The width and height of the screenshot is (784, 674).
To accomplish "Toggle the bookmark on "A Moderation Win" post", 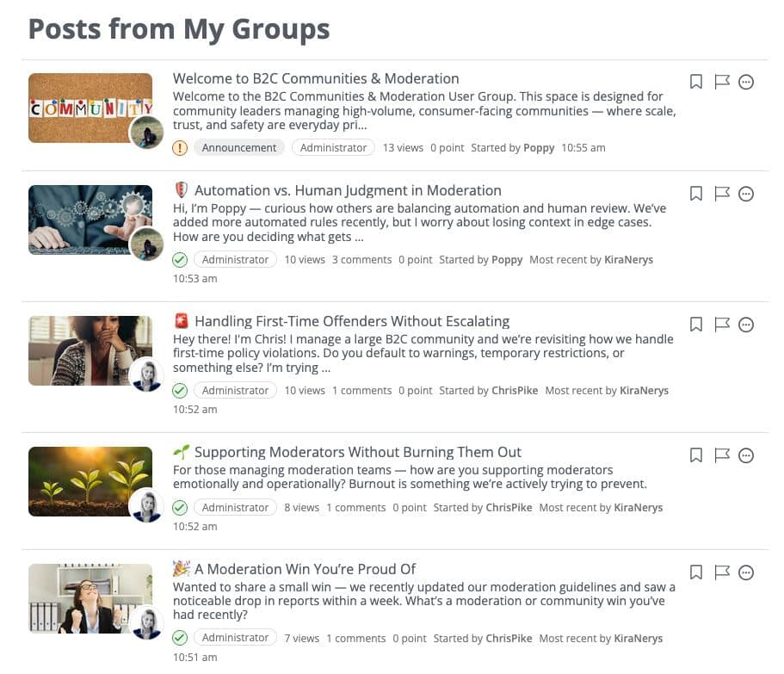I will 696,572.
